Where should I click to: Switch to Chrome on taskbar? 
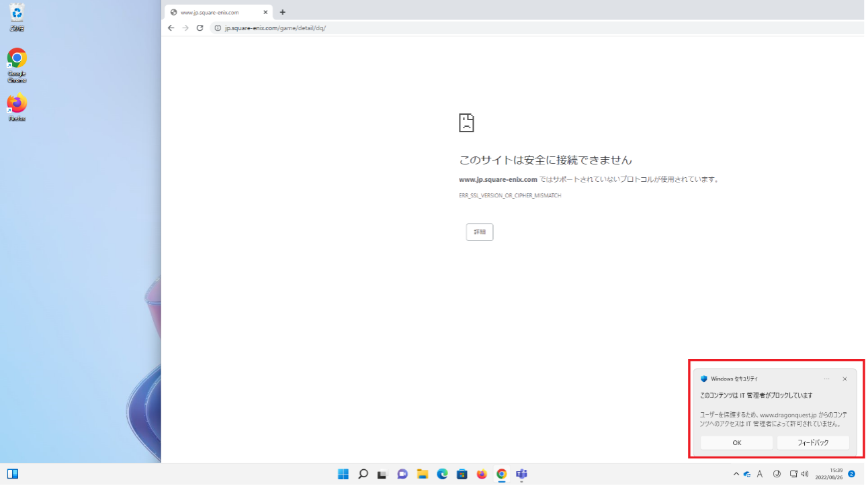[x=501, y=474]
